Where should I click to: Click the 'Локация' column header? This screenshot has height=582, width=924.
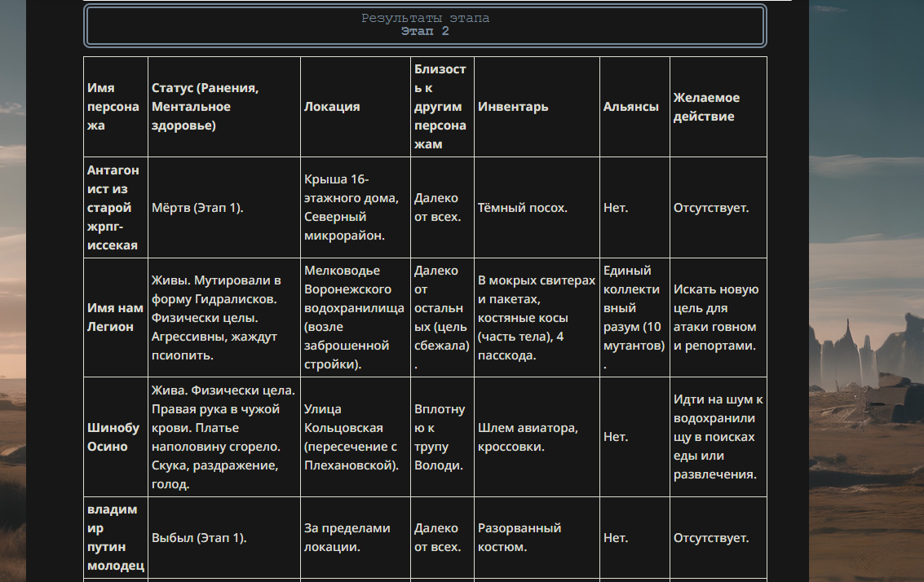click(356, 107)
